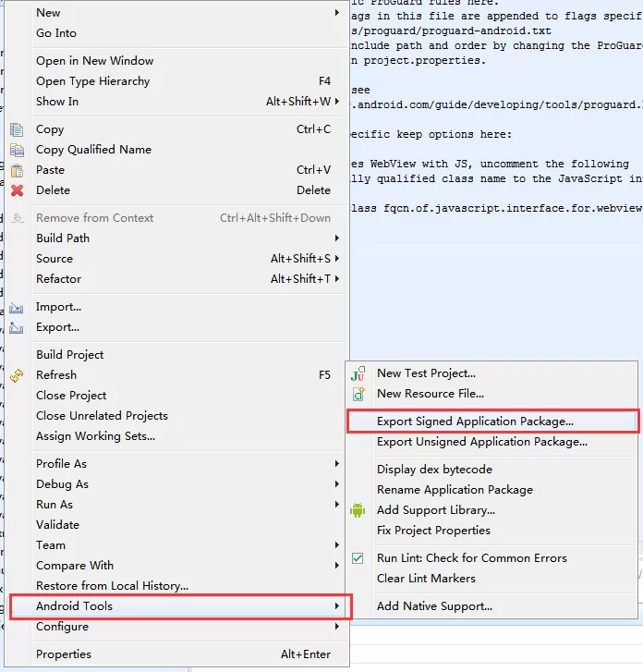Click the JUnit New Test Project icon
The image size is (643, 672).
358,373
